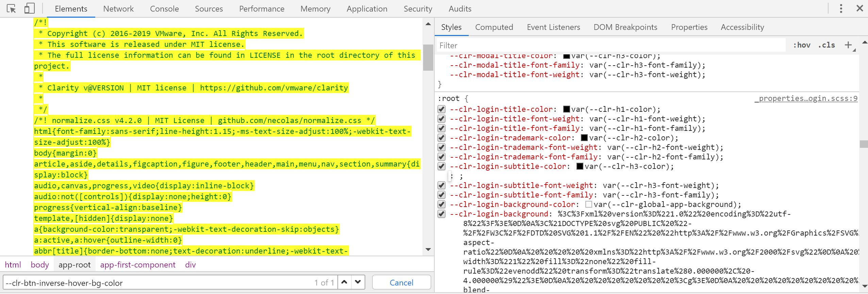Focus the Styles Filter input
Viewport: 868px width, 294px height.
point(611,45)
